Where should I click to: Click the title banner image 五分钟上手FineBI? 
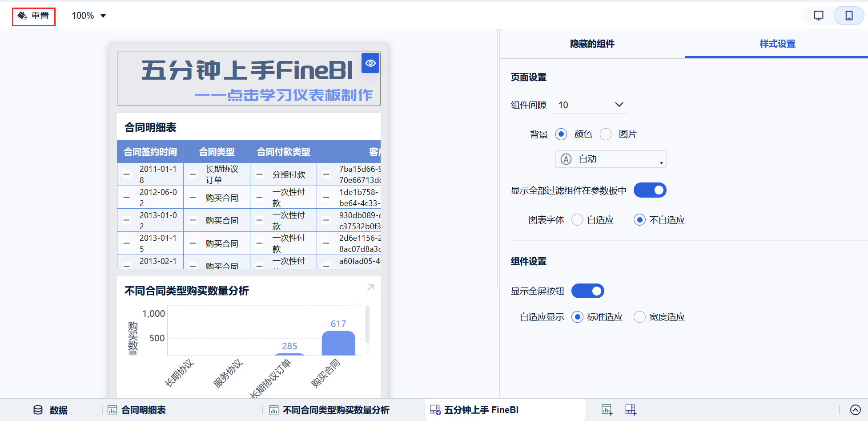pyautogui.click(x=249, y=79)
